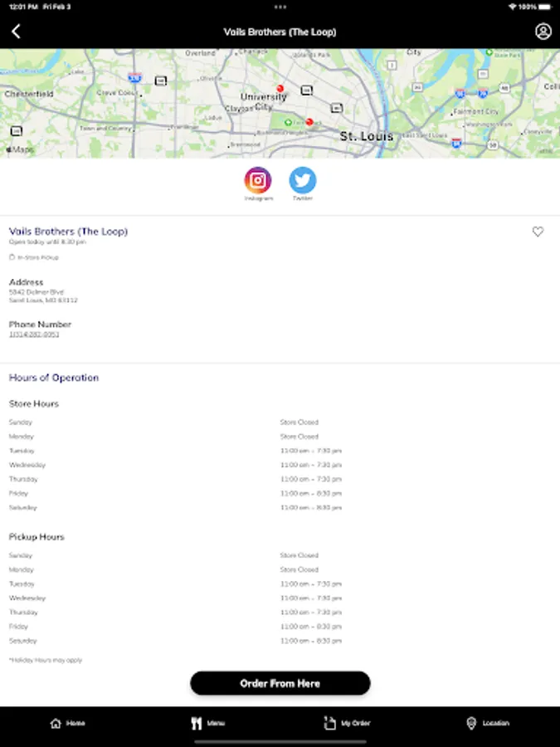Tap the store phone number
Screen dimensions: 560x747
pyautogui.click(x=34, y=334)
